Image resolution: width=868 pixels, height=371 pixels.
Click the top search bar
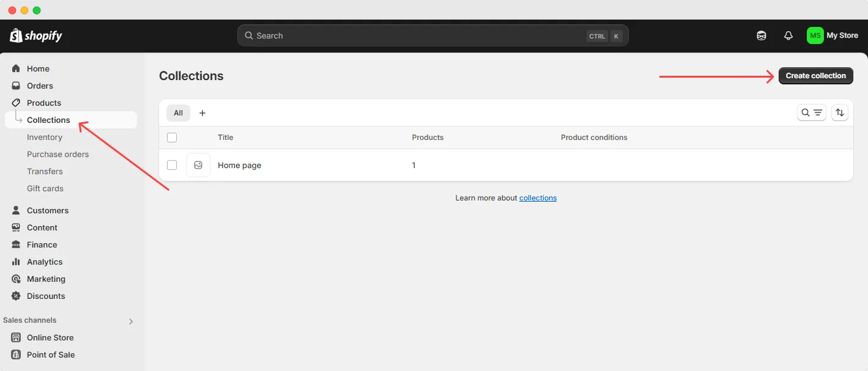(432, 35)
